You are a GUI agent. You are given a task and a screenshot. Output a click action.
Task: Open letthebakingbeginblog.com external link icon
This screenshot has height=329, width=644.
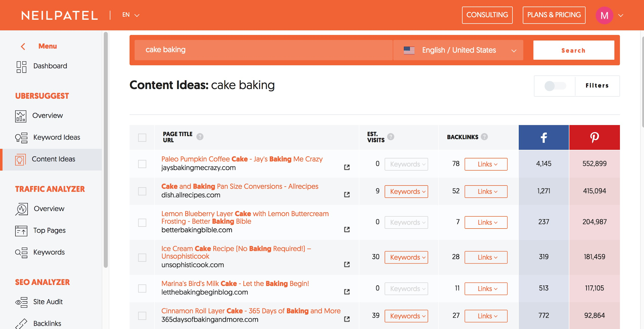tap(347, 292)
